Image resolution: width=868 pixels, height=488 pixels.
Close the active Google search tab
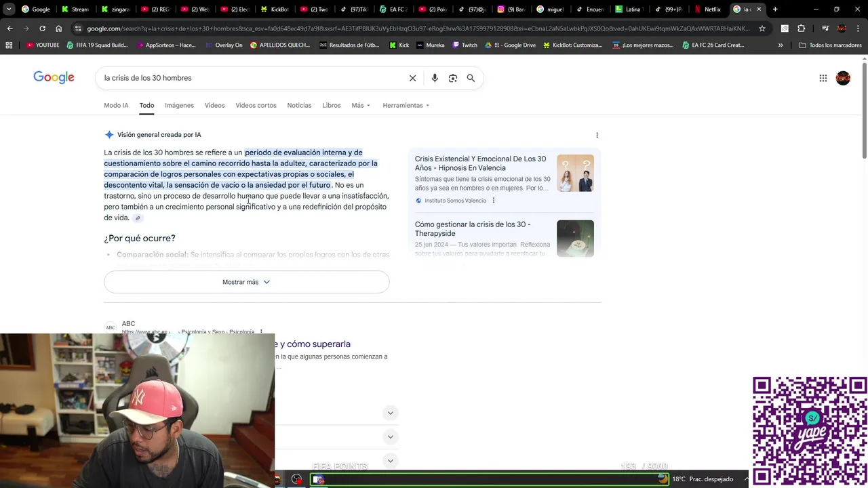759,9
